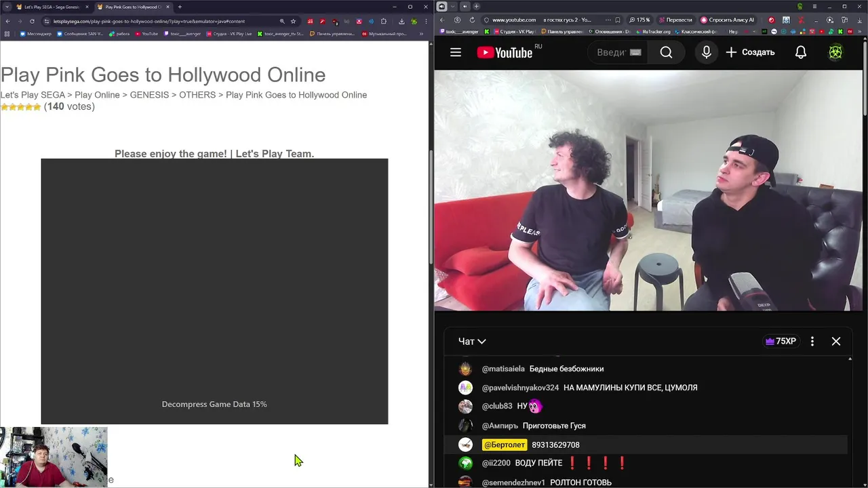This screenshot has height=488, width=868.
Task: Click the YouTube search magnifier button
Action: pyautogui.click(x=666, y=52)
